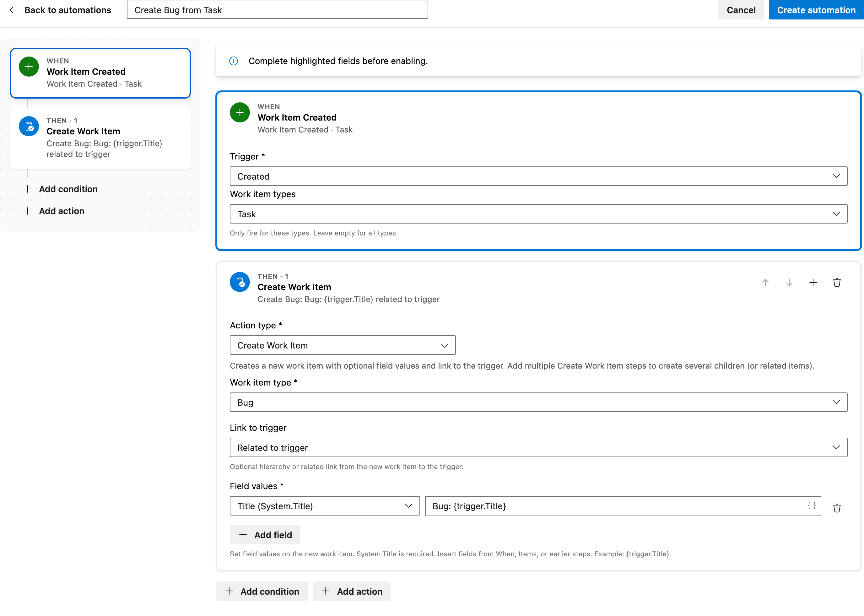The width and height of the screenshot is (864, 616).
Task: Insert a step with the plus icon beside trash
Action: click(x=813, y=283)
